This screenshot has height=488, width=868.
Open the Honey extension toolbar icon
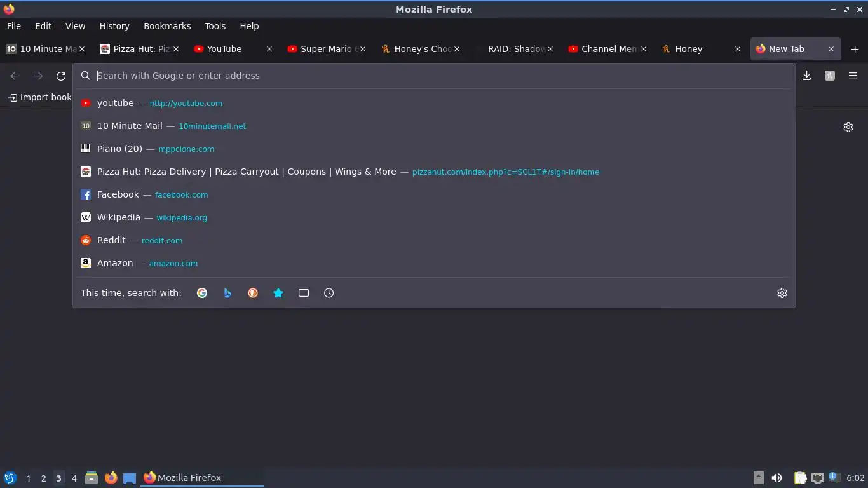click(x=829, y=76)
